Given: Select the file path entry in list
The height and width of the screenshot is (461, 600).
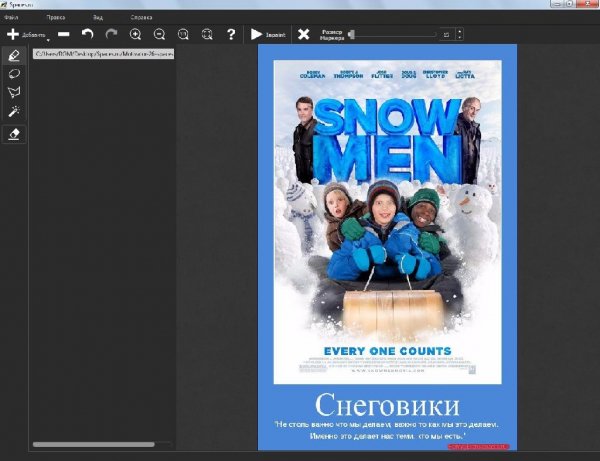Looking at the screenshot, I should coord(103,54).
